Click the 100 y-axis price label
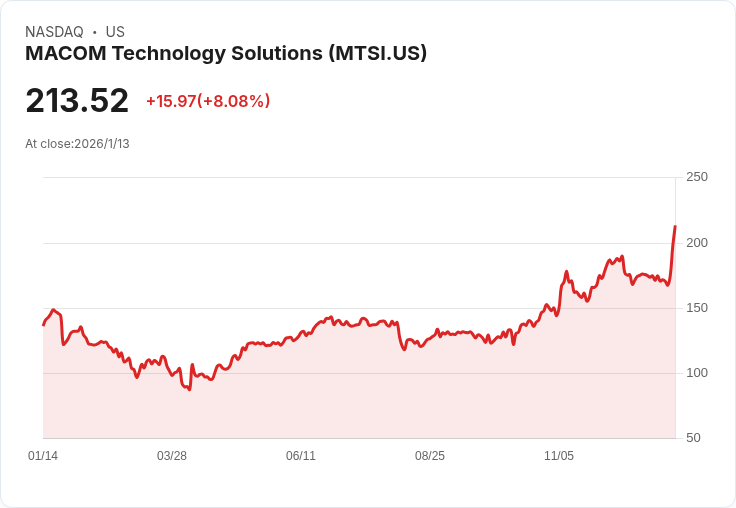Viewport: 736px width, 508px height. pyautogui.click(x=697, y=373)
